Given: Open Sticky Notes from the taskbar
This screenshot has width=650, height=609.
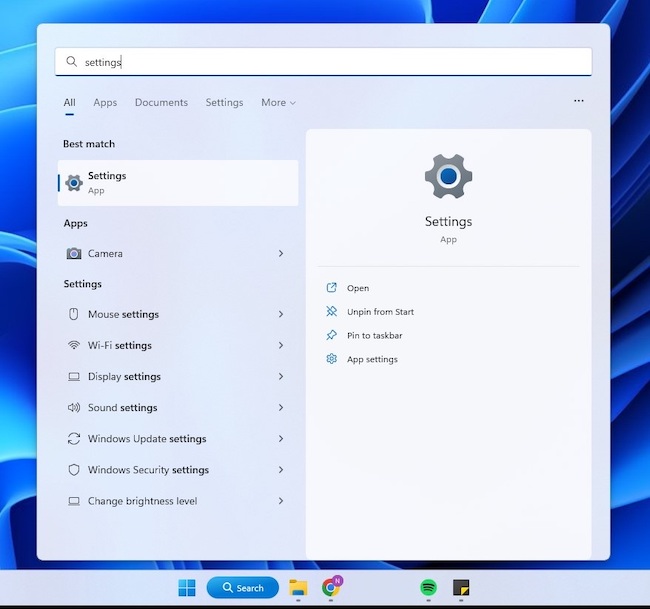Looking at the screenshot, I should (461, 587).
